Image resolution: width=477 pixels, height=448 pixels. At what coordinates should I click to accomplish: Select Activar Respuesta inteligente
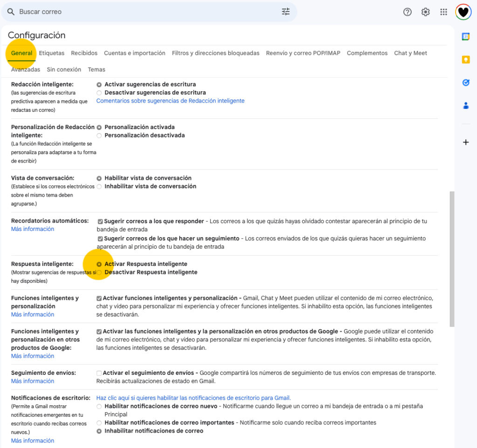click(99, 265)
